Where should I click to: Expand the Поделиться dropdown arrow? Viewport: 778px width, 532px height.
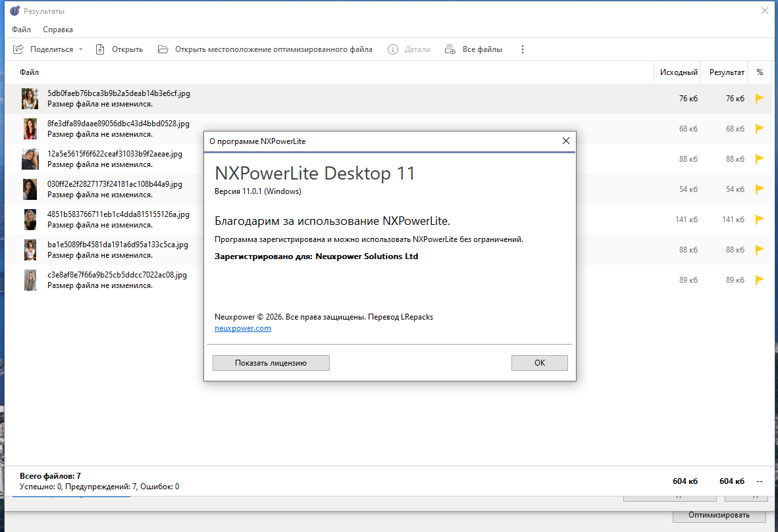80,49
